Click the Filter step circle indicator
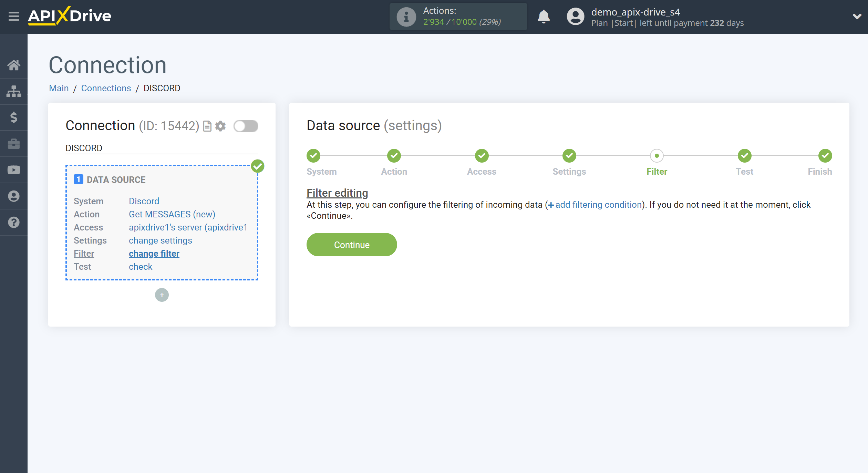This screenshot has width=868, height=473. [x=657, y=155]
